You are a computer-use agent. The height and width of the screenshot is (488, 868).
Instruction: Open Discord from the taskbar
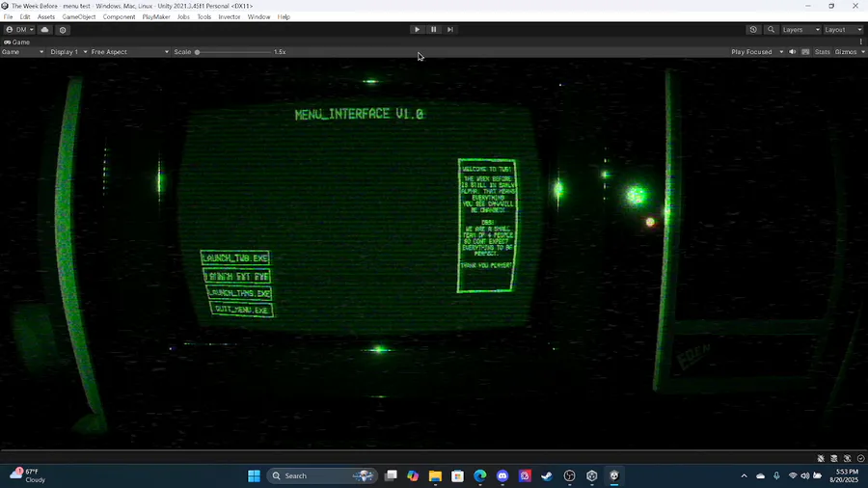click(502, 475)
